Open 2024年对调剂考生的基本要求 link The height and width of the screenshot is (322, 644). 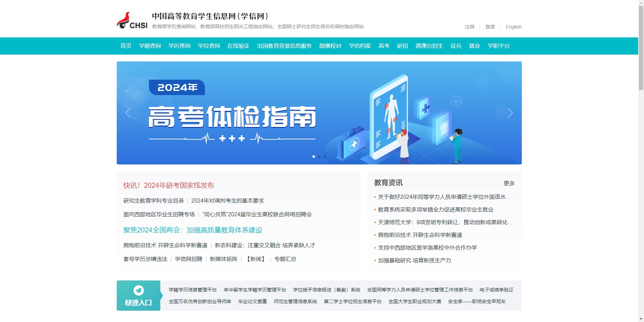point(228,200)
